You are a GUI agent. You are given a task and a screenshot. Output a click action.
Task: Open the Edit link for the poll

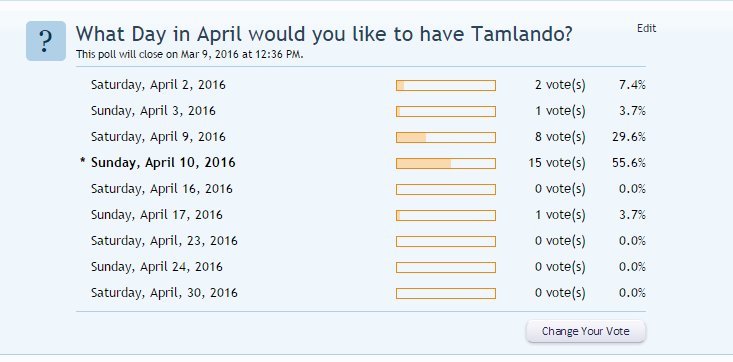(x=647, y=29)
